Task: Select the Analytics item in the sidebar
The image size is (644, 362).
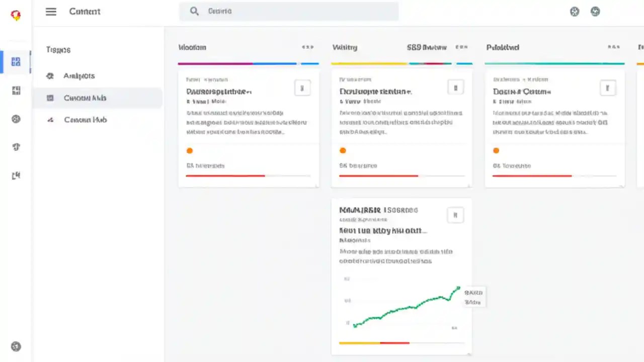Action: click(x=78, y=75)
